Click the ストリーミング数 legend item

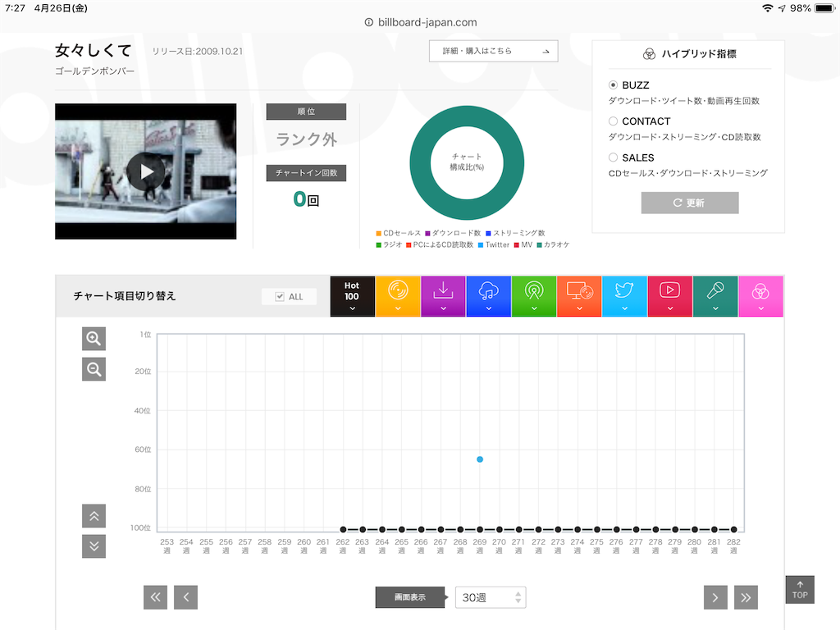tap(515, 233)
